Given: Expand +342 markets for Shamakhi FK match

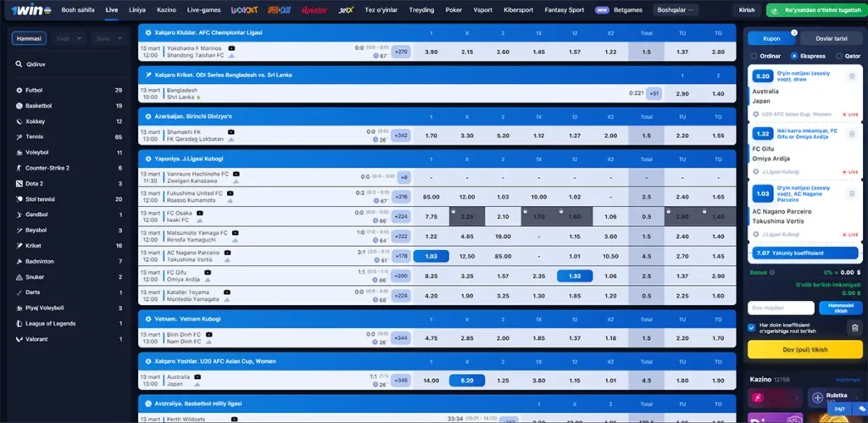Looking at the screenshot, I should pos(400,135).
